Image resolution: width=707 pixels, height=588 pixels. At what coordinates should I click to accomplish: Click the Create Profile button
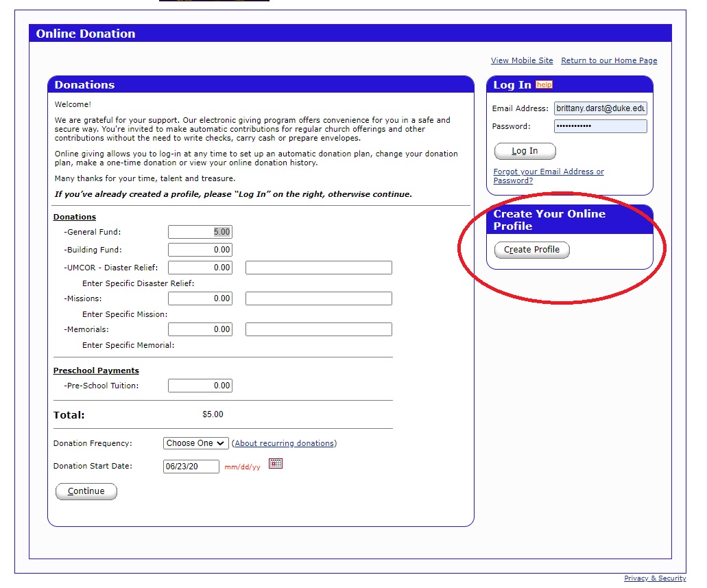(x=531, y=250)
